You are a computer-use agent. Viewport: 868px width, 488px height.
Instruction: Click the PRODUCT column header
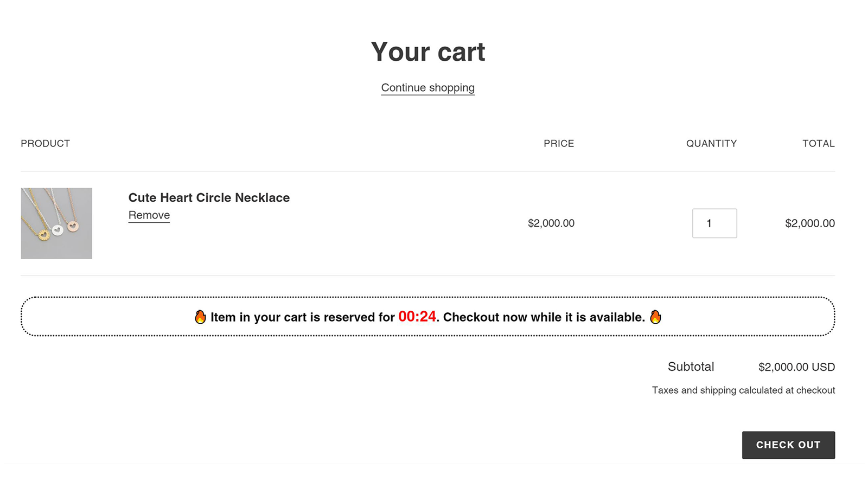pyautogui.click(x=46, y=144)
